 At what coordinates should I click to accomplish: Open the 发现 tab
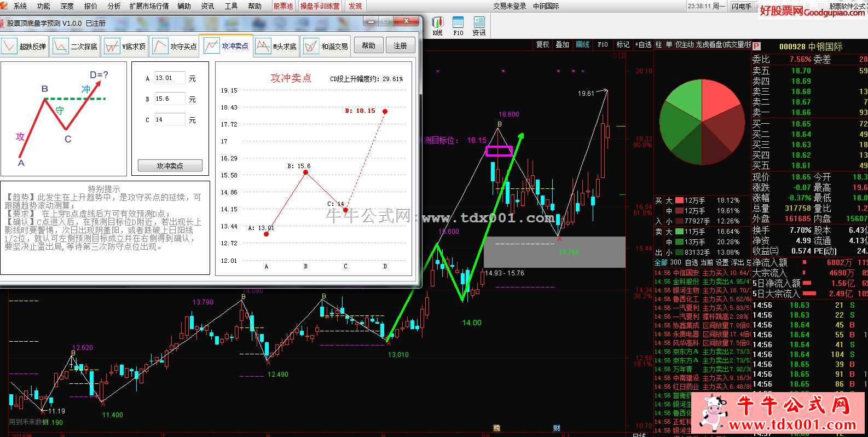point(355,6)
